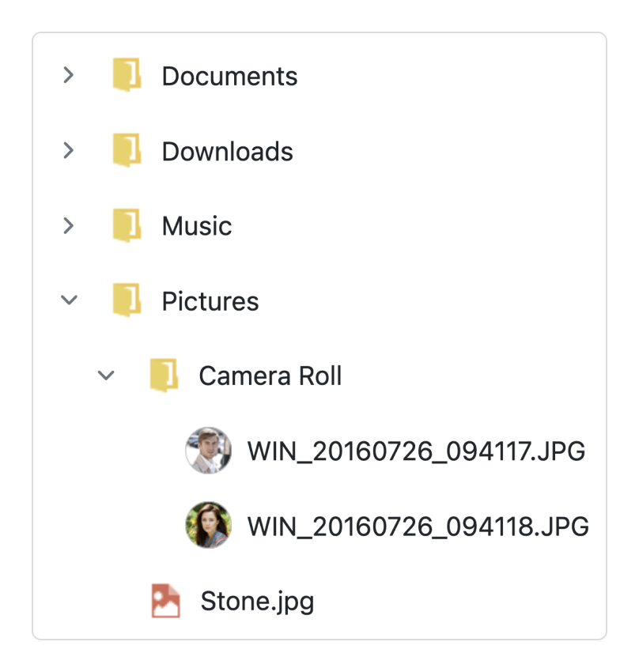Expand the Downloads folder

69,150
